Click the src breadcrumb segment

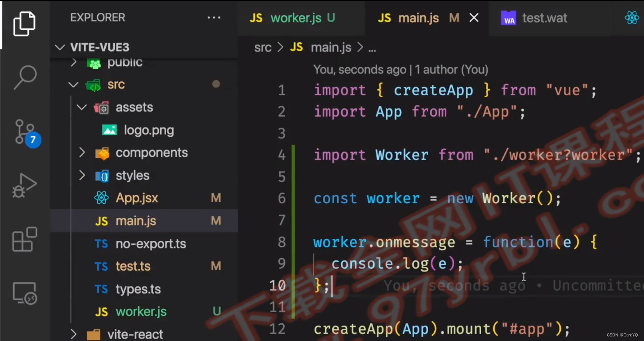[263, 48]
